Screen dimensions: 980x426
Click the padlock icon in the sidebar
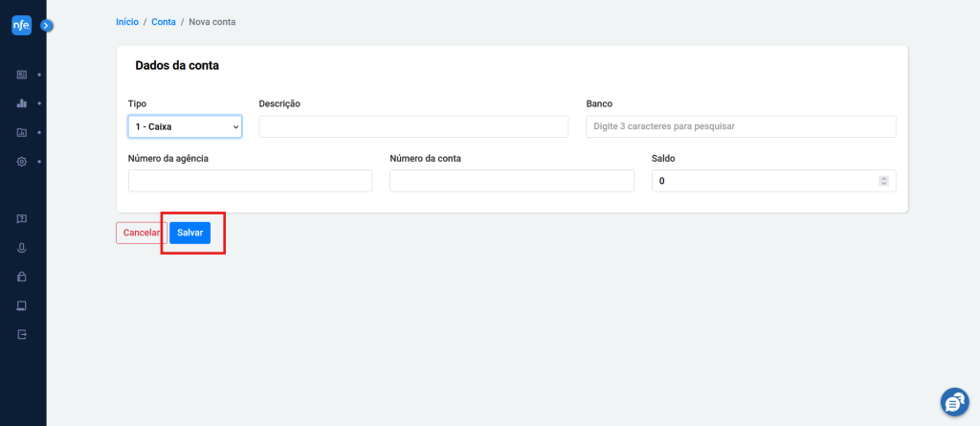[x=21, y=276]
